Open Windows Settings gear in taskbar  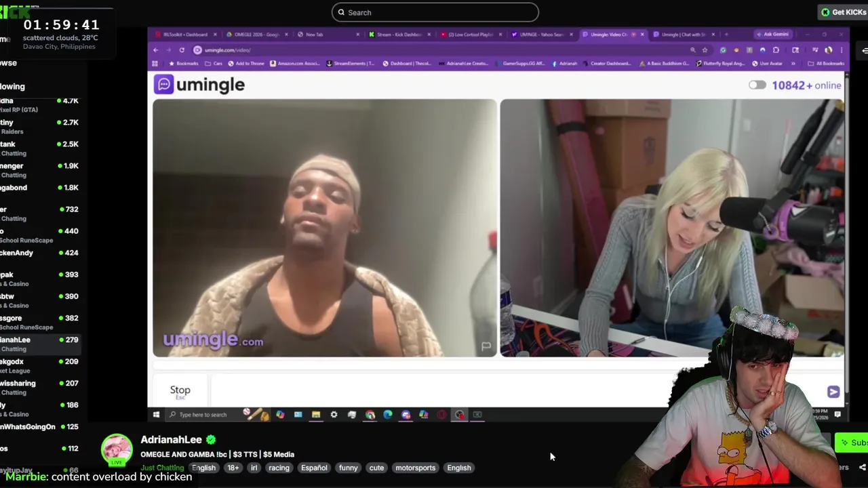pyautogui.click(x=334, y=415)
